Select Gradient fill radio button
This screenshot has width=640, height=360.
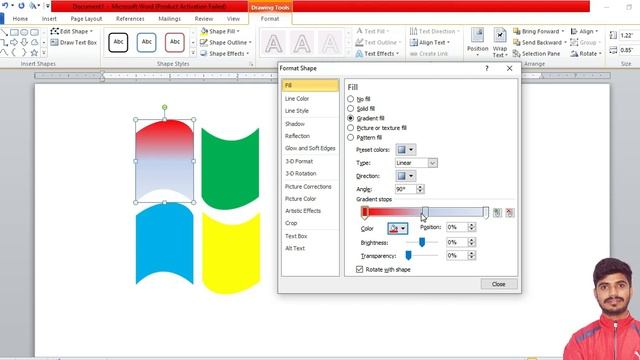pos(350,118)
